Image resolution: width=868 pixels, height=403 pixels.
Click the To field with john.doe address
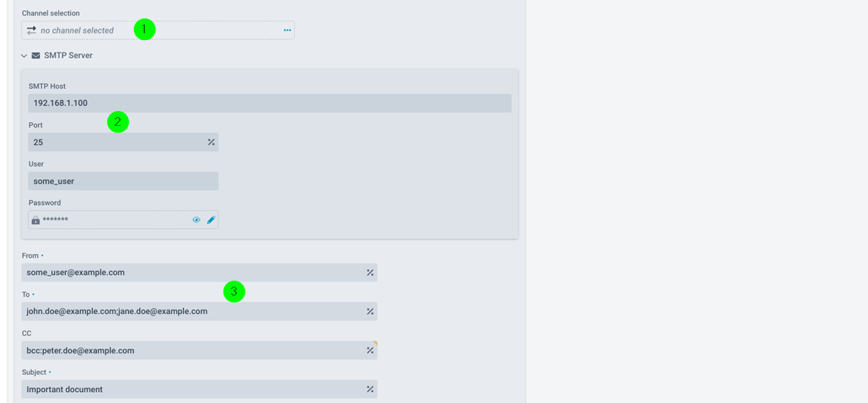(x=199, y=312)
